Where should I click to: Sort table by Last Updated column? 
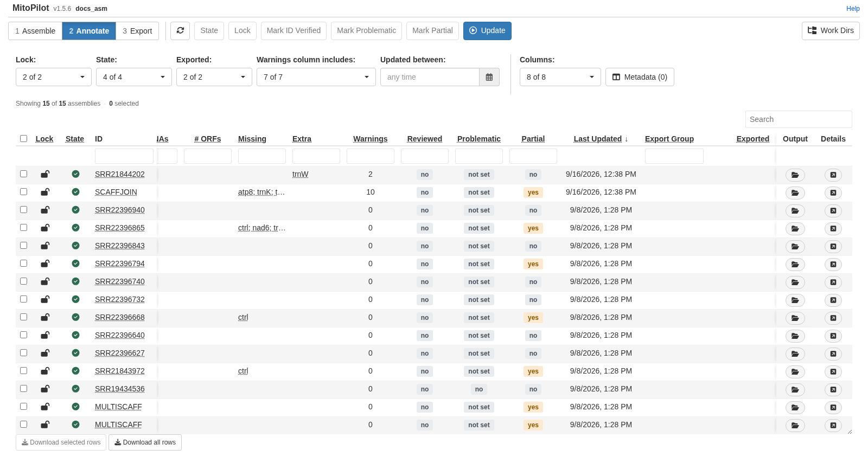pyautogui.click(x=601, y=139)
